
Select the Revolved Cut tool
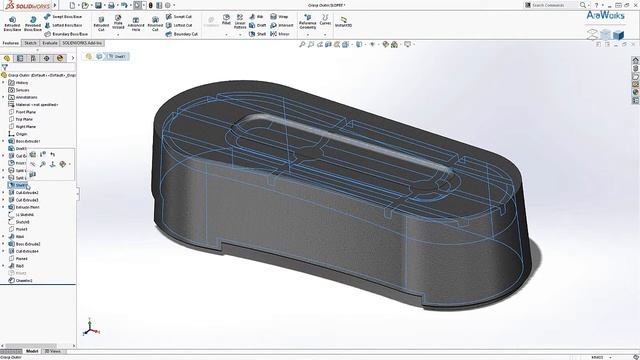tap(155, 24)
